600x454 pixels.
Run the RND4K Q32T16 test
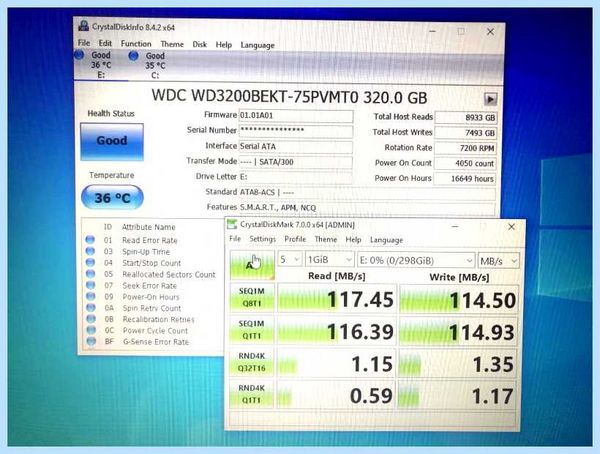point(252,362)
